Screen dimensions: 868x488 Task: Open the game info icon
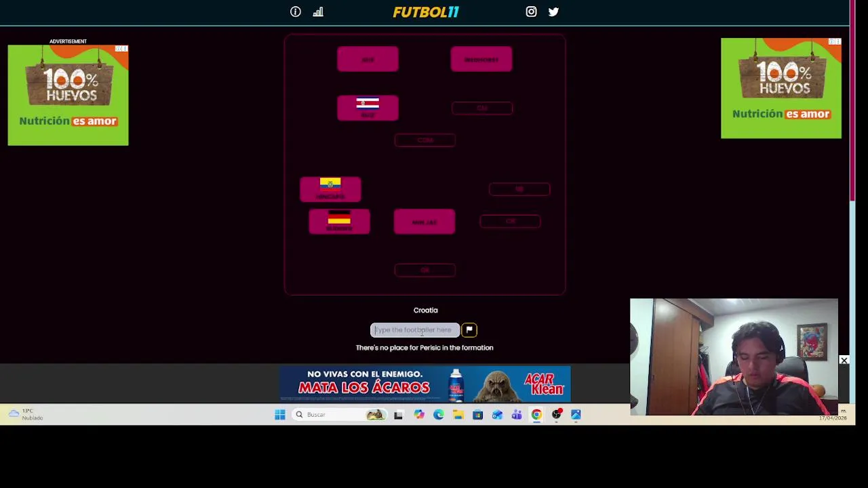[296, 12]
